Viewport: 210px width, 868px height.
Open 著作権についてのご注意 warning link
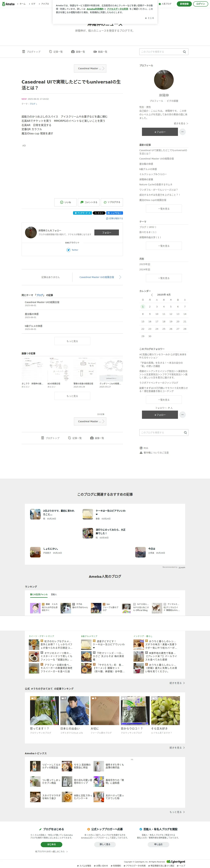tap(154, 452)
